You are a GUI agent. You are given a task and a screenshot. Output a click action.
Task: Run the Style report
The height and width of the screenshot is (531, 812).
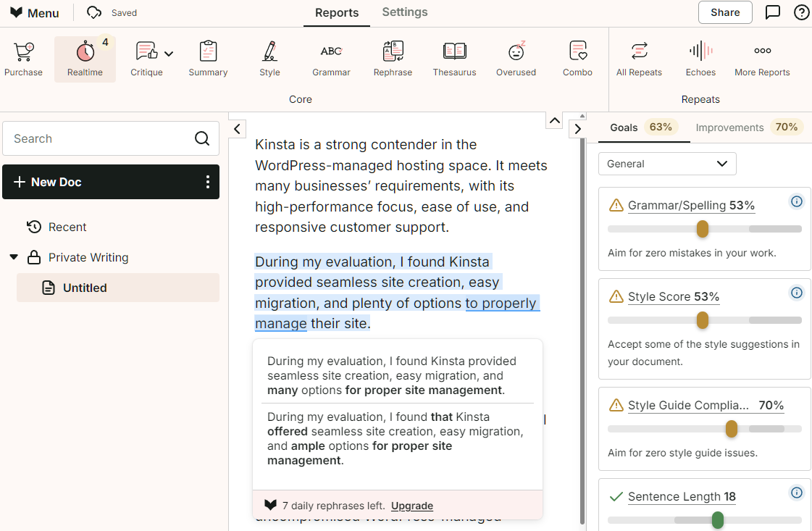(x=269, y=59)
